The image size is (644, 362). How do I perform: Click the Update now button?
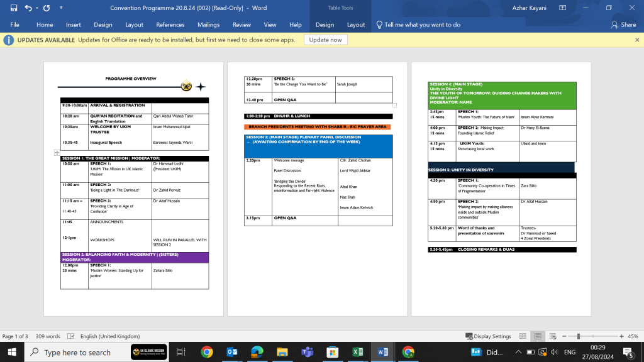[326, 40]
